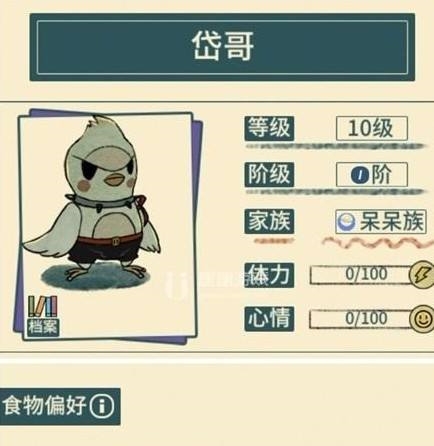The height and width of the screenshot is (446, 434).
Task: Click the info icon beside 食物偏好
Action: 102,406
